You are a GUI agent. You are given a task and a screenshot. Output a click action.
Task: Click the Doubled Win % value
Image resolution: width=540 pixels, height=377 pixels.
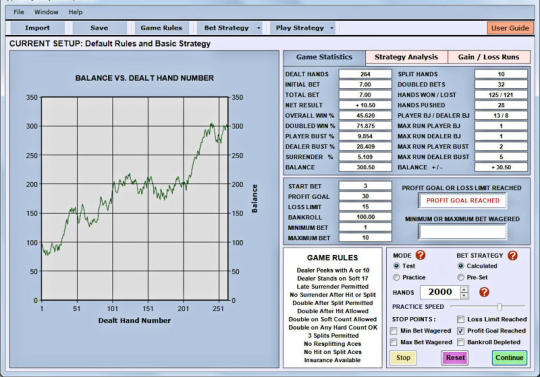(365, 126)
